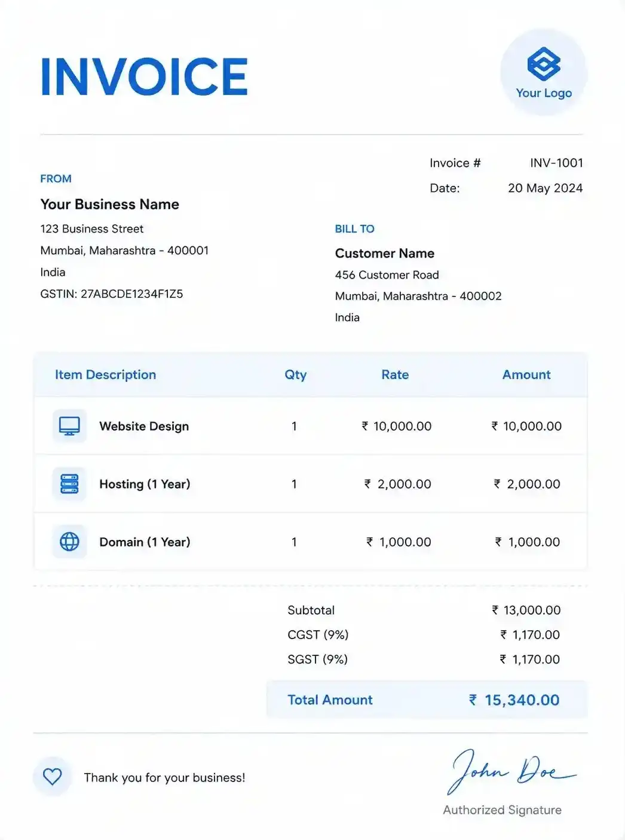Click the SGST value ₹ 1,170.00
This screenshot has height=840, width=625.
(x=530, y=659)
